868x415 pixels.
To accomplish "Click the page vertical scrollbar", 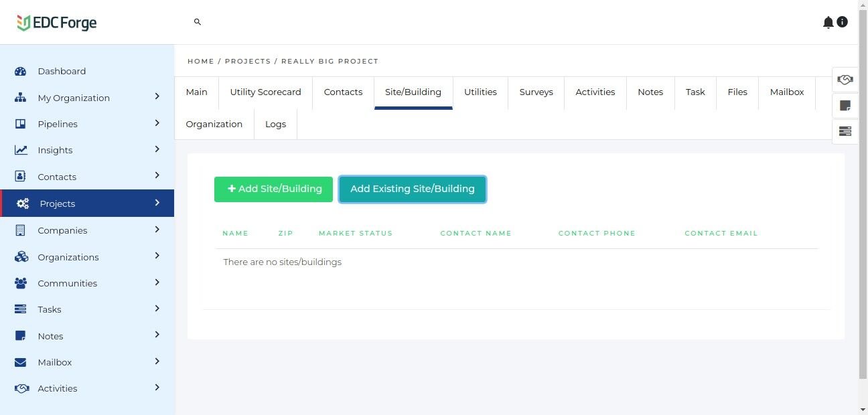I will [x=863, y=194].
